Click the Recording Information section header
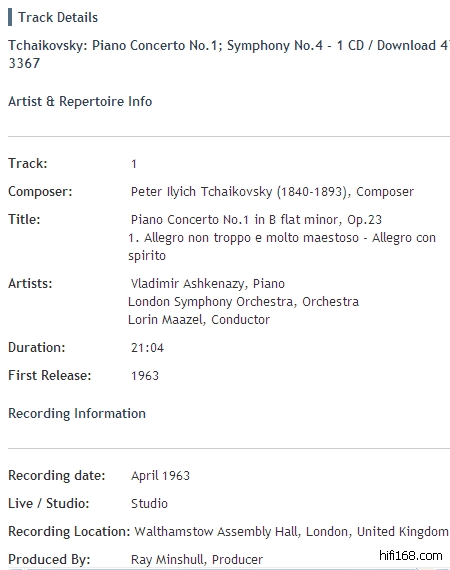450x570 pixels. click(x=77, y=414)
